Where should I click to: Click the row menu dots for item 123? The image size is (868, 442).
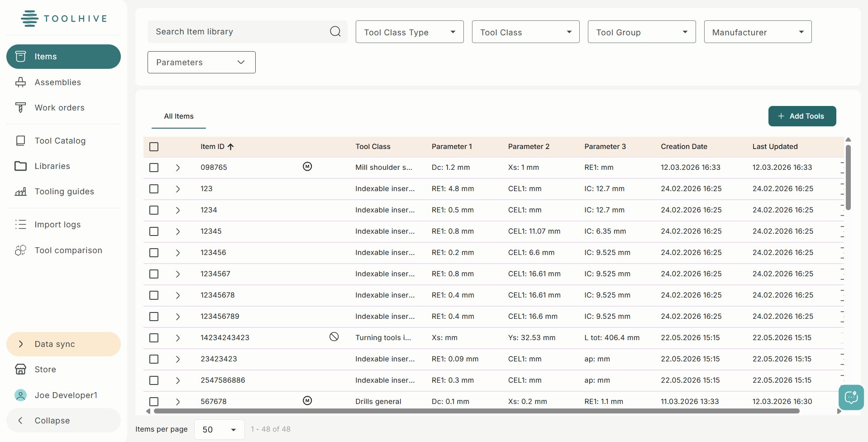pyautogui.click(x=842, y=189)
